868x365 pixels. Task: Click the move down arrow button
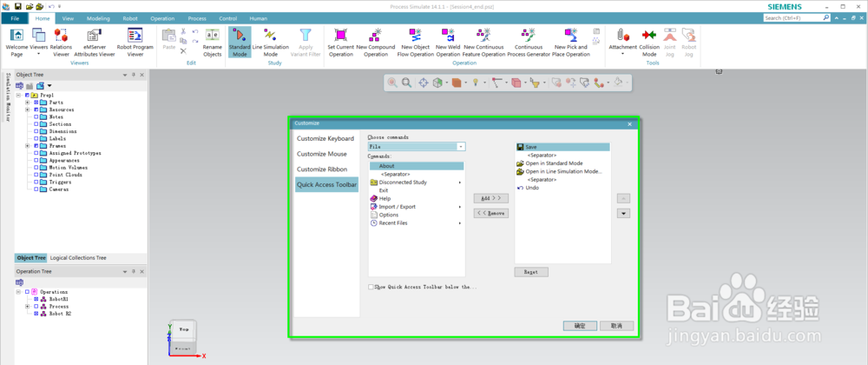coord(623,213)
